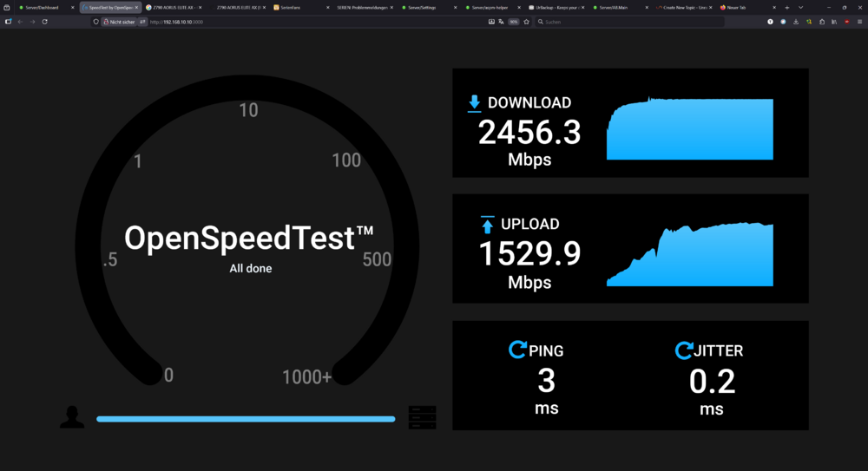The image size is (868, 471).
Task: Go forward using the arrow icon
Action: click(x=33, y=22)
